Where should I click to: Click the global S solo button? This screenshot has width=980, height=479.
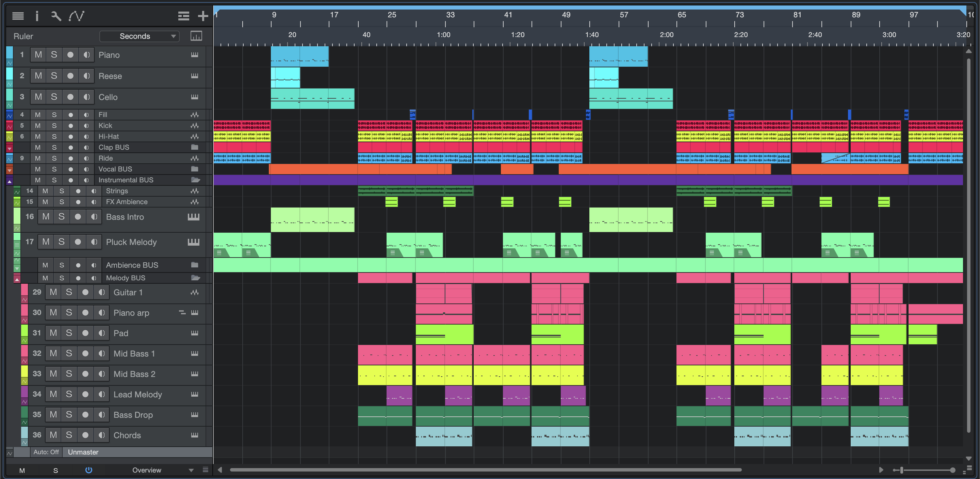(55, 470)
